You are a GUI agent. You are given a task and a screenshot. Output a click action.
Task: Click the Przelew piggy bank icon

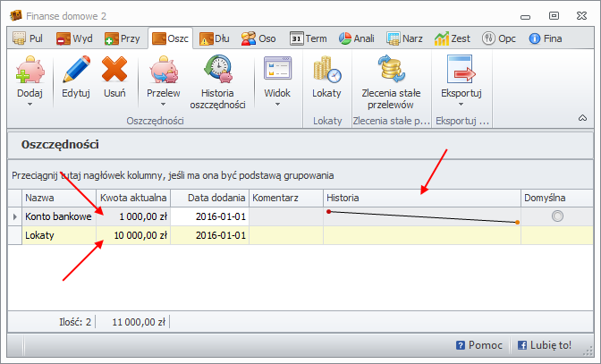[163, 70]
